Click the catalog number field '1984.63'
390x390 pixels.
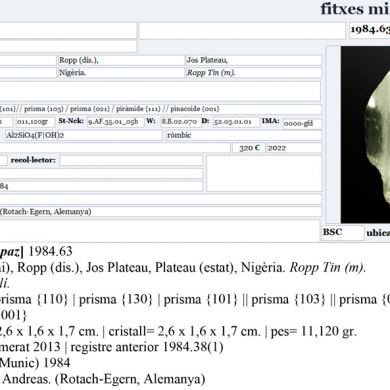coord(370,30)
